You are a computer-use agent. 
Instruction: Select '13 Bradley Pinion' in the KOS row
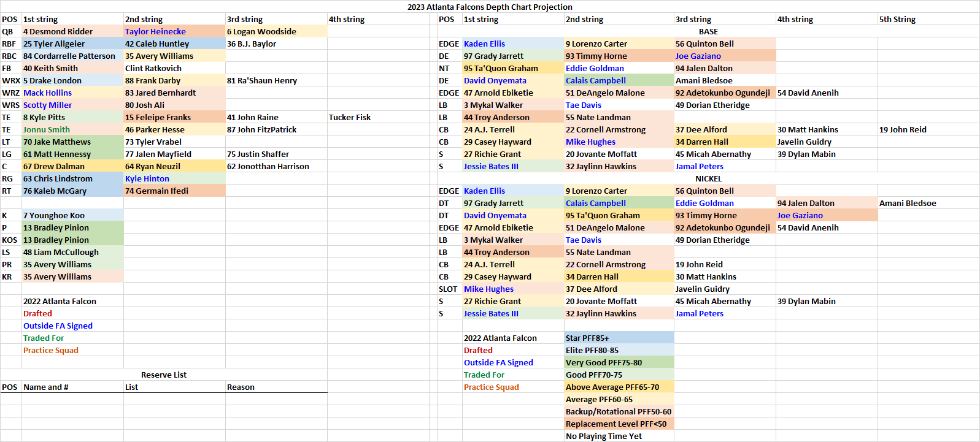[x=72, y=240]
